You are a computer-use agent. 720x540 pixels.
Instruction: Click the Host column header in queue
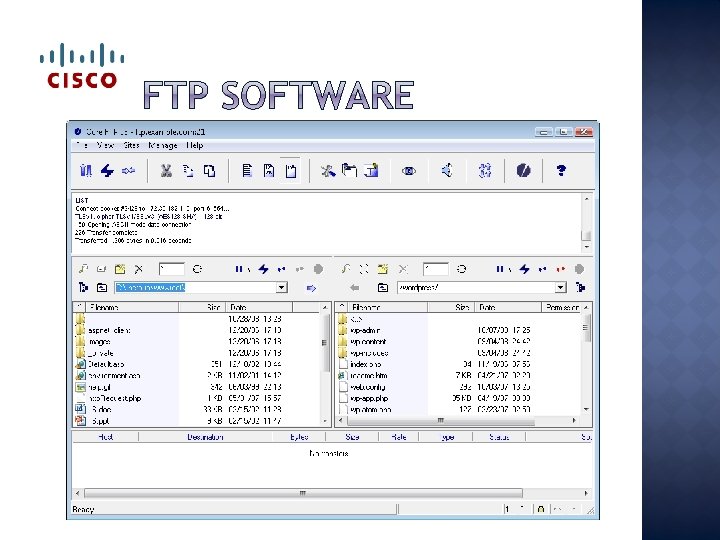click(x=105, y=437)
